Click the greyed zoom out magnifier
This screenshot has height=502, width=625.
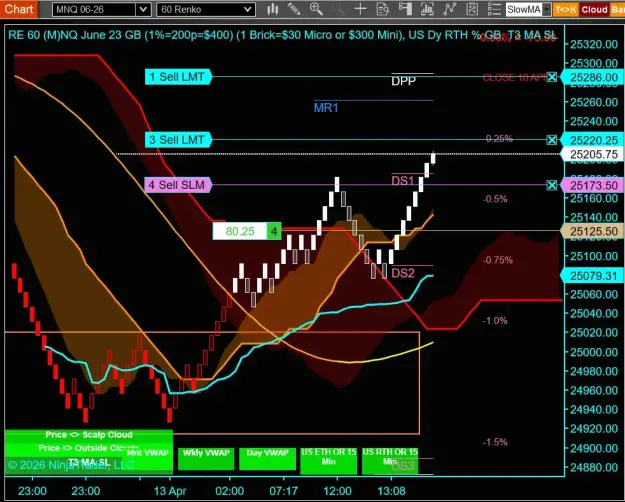click(x=338, y=9)
